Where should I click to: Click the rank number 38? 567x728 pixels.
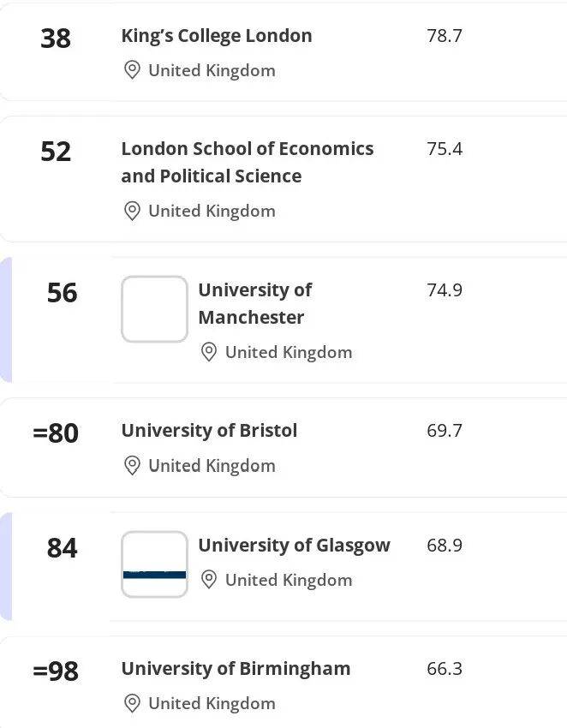pos(56,39)
